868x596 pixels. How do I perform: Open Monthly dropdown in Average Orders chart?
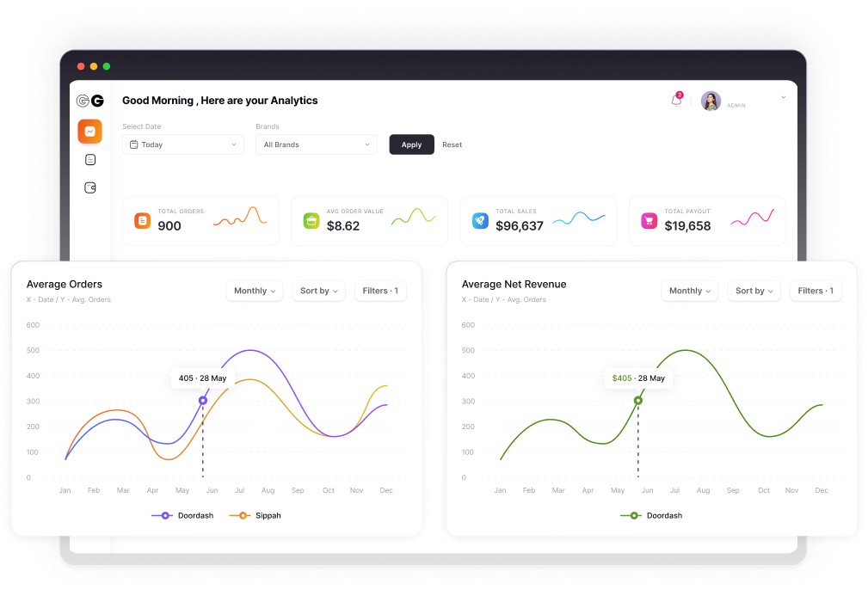tap(255, 291)
